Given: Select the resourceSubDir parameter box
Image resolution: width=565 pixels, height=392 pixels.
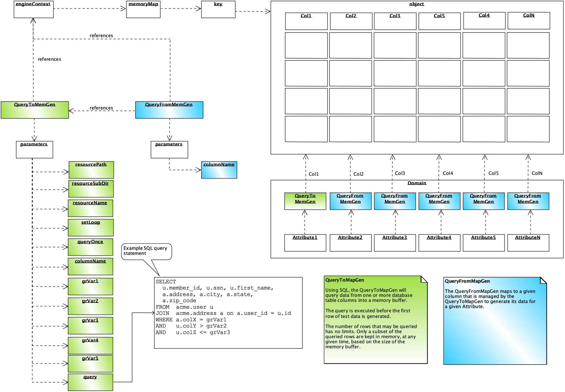Looking at the screenshot, I should pos(91,189).
